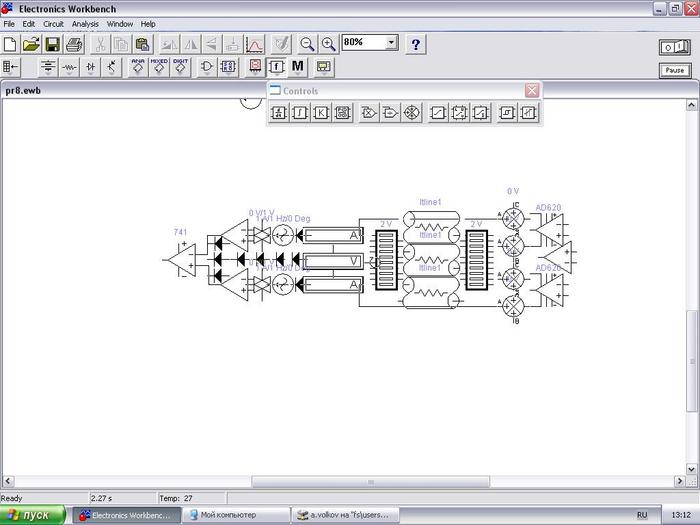Open the Miscellaneous M parts bin
The image size is (700, 525).
point(297,67)
